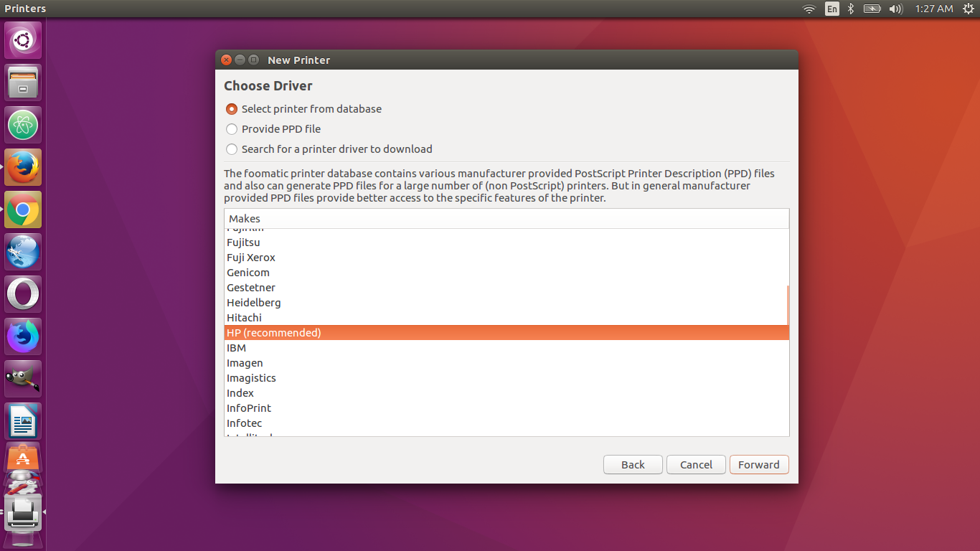Select Imagen in the makes list

(505, 363)
